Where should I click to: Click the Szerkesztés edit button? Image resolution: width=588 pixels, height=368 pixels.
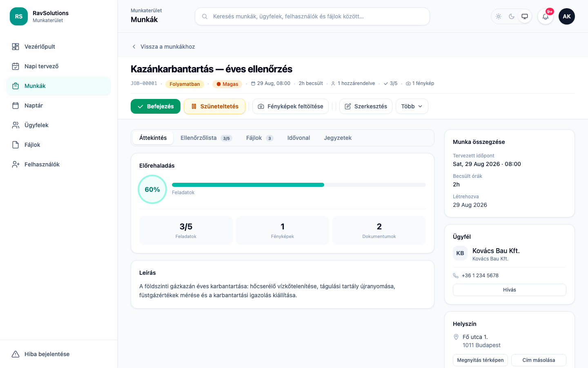[366, 106]
